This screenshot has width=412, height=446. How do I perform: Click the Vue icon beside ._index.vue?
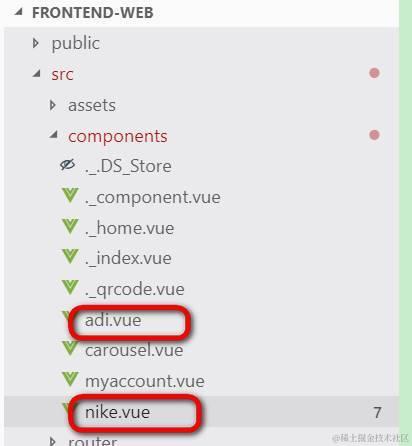tap(70, 256)
